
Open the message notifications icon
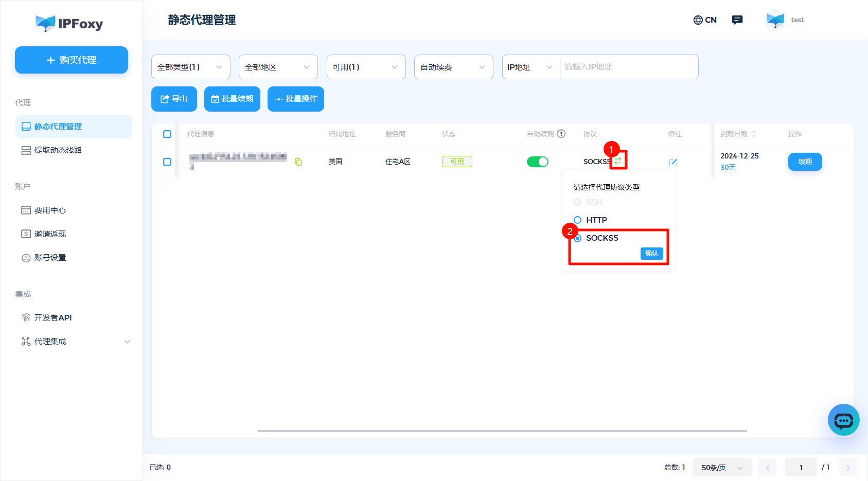point(737,20)
